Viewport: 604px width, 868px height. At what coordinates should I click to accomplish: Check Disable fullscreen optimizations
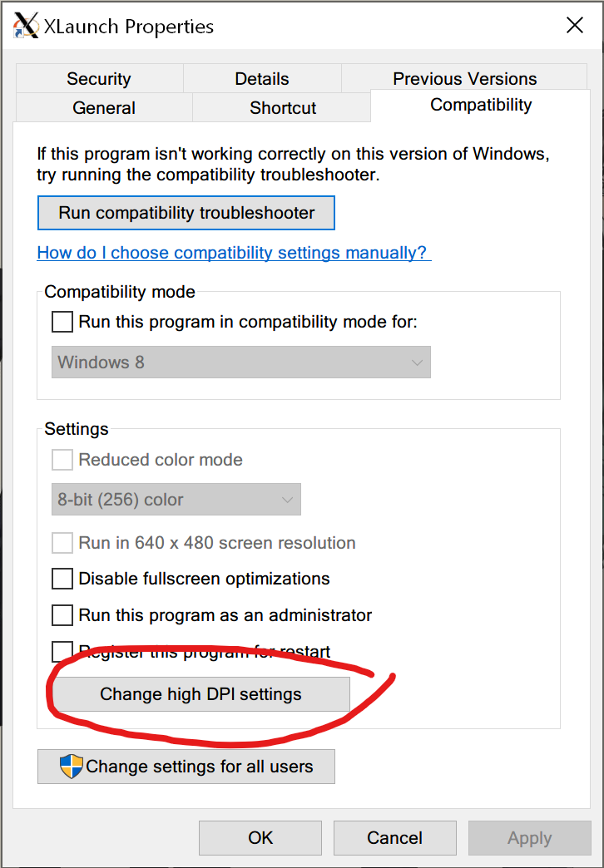click(62, 579)
